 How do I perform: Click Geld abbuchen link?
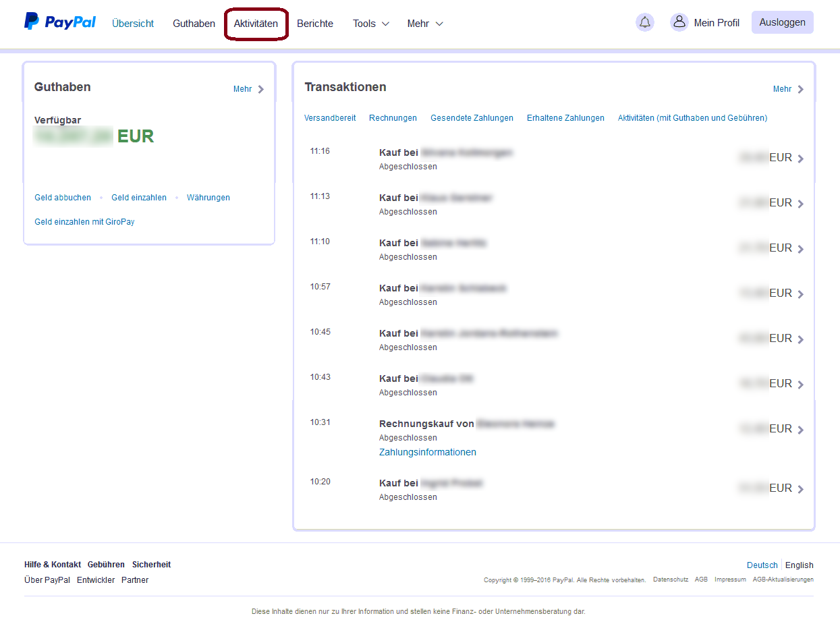tap(63, 198)
